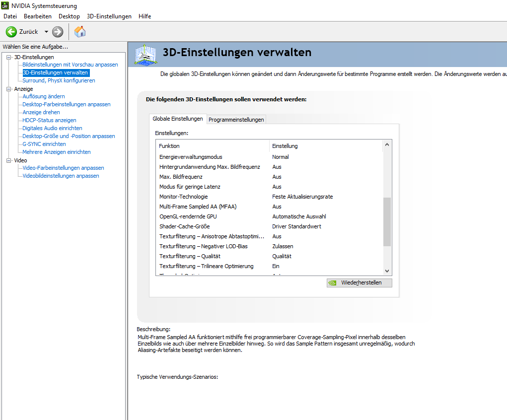Viewport: 507px width, 420px height.
Task: Select the Shader-Cache-Größe row
Action: pos(269,227)
